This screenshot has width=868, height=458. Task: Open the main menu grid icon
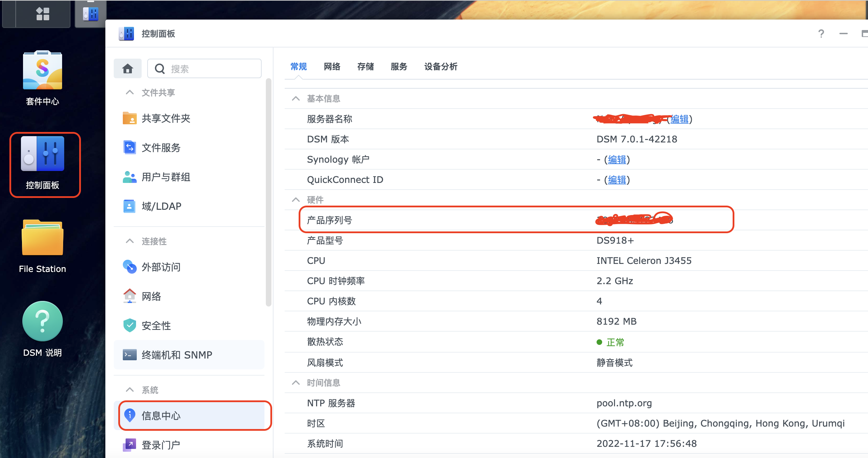click(x=43, y=14)
